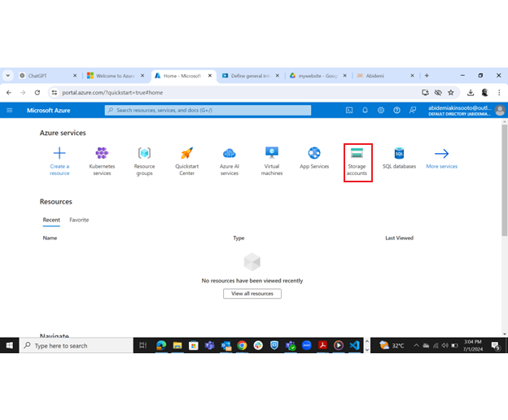Open the account profile avatar

[500, 111]
